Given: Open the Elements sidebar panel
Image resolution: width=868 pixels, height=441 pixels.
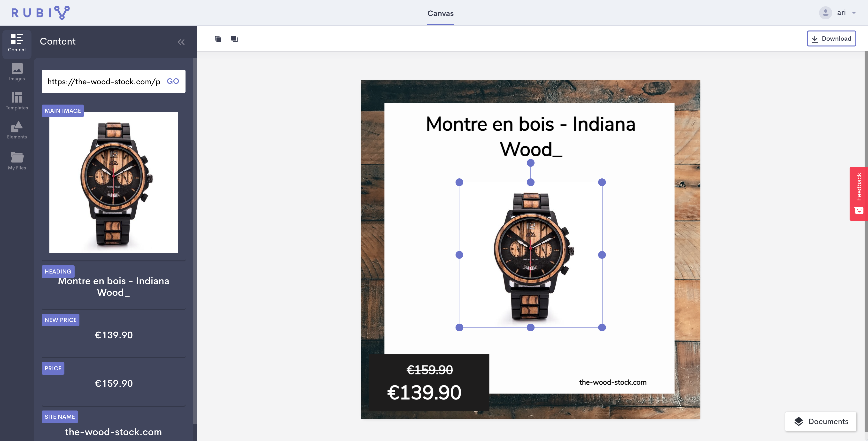Looking at the screenshot, I should 17,130.
